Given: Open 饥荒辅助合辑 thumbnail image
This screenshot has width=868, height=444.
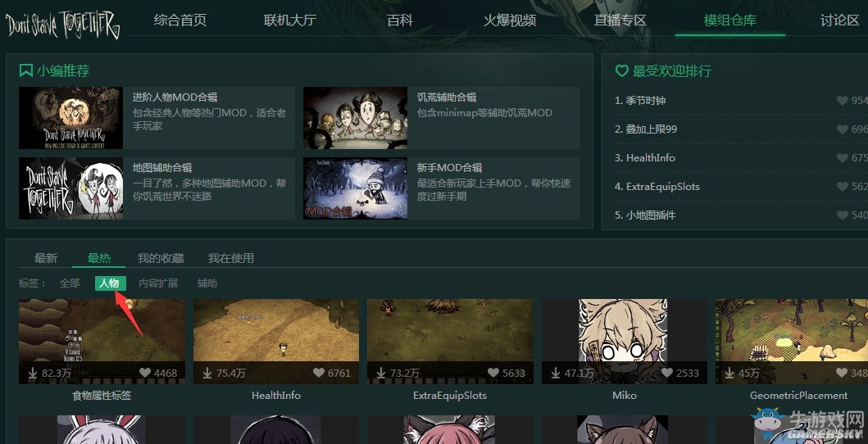Looking at the screenshot, I should 356,118.
